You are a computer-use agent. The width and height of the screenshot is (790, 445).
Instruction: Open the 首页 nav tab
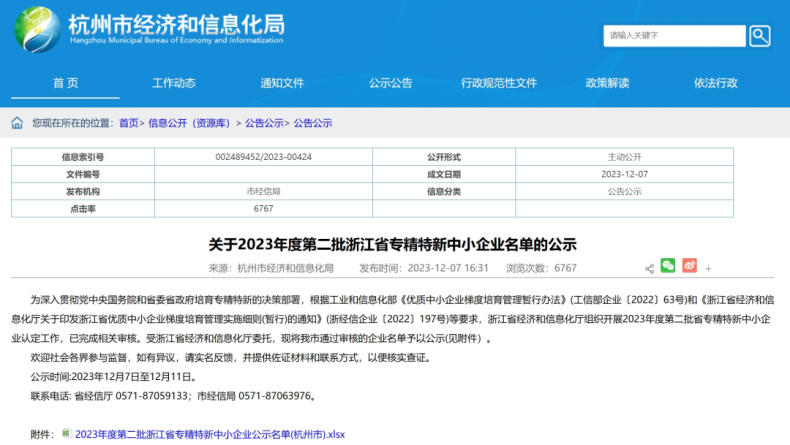[65, 83]
